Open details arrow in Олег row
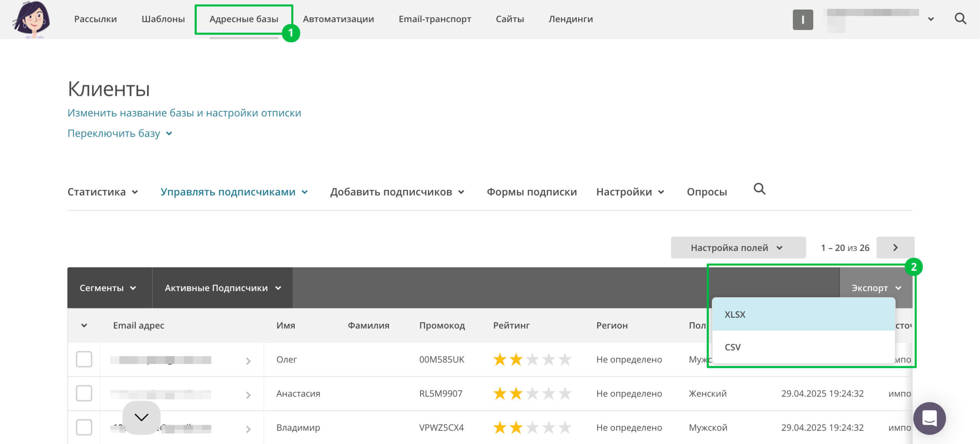980x444 pixels. pos(248,361)
